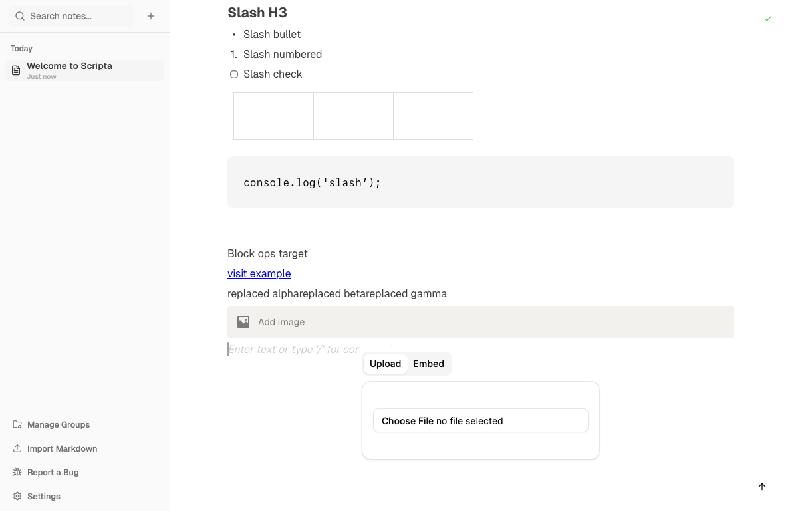Click the Manage Groups folder icon
This screenshot has height=532, width=798.
[16, 424]
